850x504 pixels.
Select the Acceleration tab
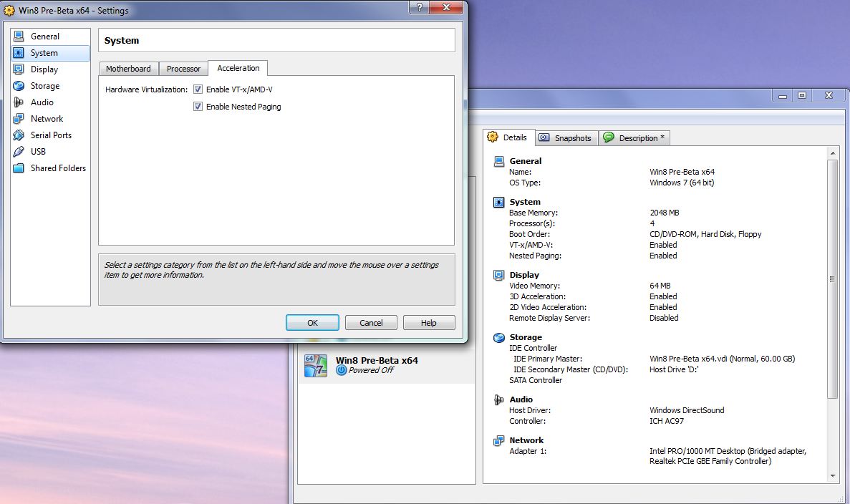pos(238,68)
